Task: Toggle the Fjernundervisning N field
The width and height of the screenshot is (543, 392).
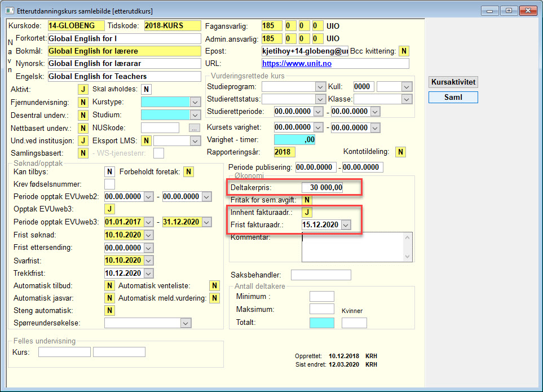Action: (x=83, y=102)
